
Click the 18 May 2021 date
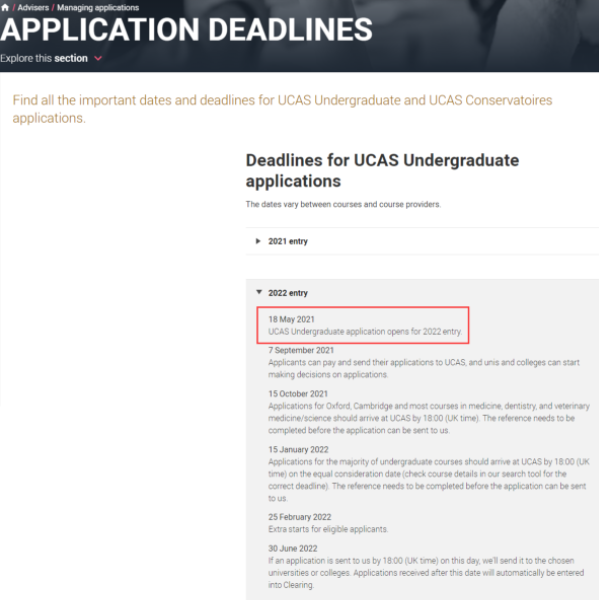click(291, 319)
